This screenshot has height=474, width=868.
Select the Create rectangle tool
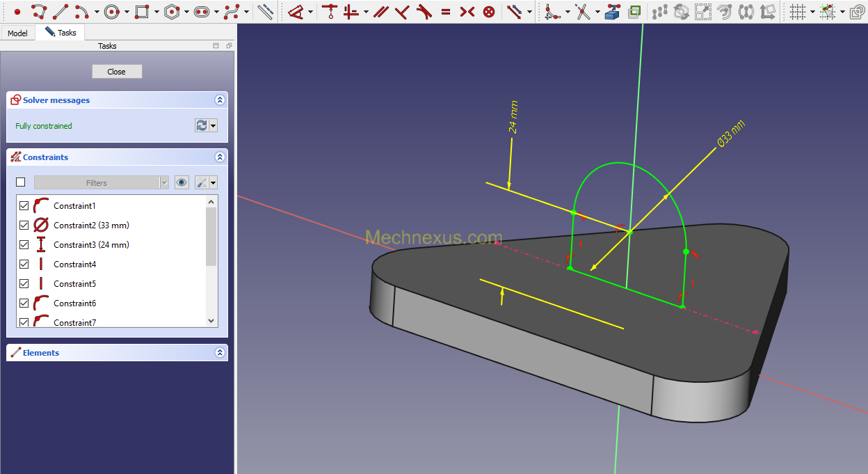tap(142, 11)
